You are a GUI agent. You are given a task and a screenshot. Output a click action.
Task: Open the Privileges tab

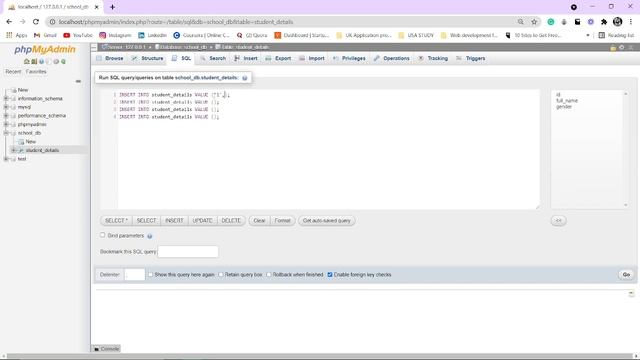(349, 58)
